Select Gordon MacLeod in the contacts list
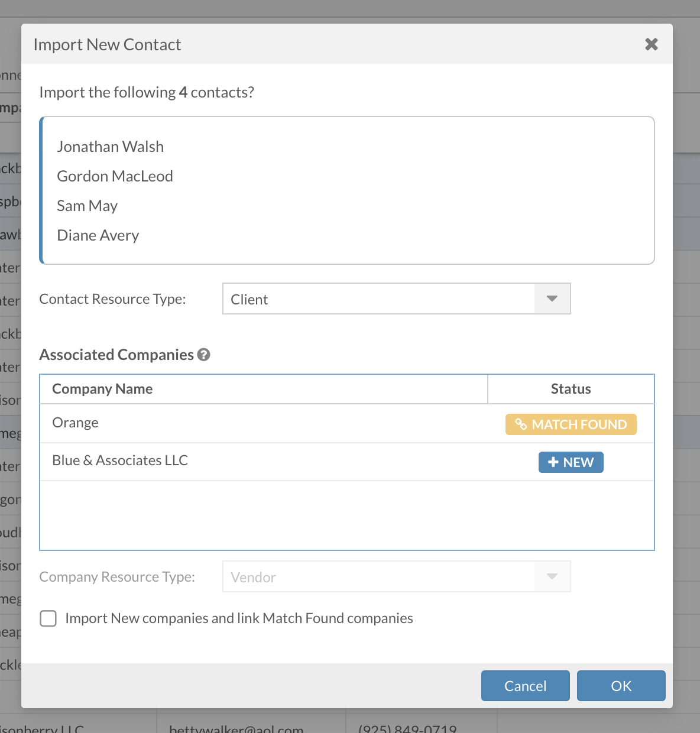700x733 pixels. click(115, 176)
